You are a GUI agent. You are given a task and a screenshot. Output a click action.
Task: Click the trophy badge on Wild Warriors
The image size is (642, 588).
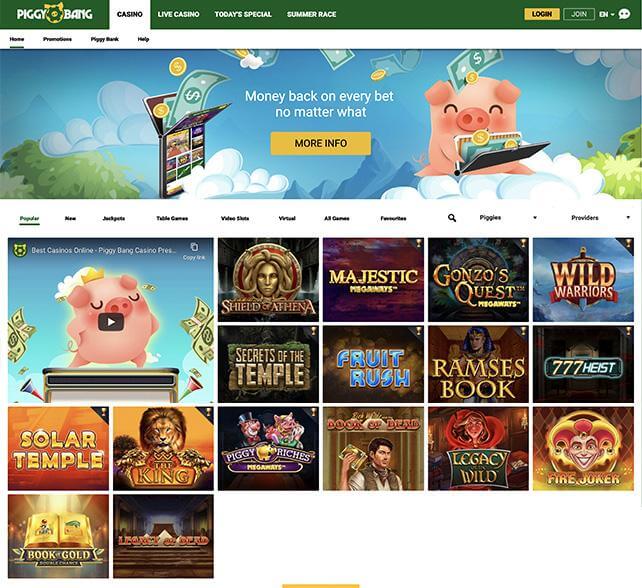click(628, 243)
